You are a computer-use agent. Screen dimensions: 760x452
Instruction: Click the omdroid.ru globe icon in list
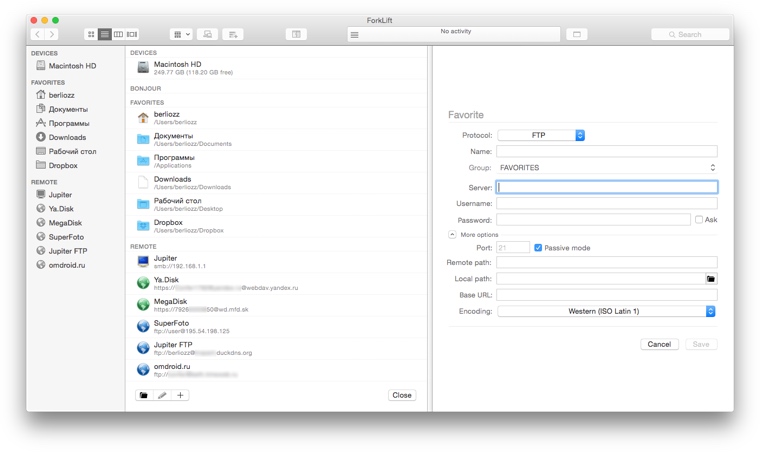(143, 370)
